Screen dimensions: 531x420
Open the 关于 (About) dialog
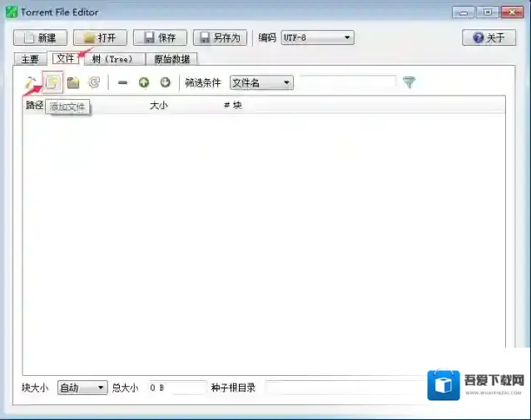tap(489, 37)
